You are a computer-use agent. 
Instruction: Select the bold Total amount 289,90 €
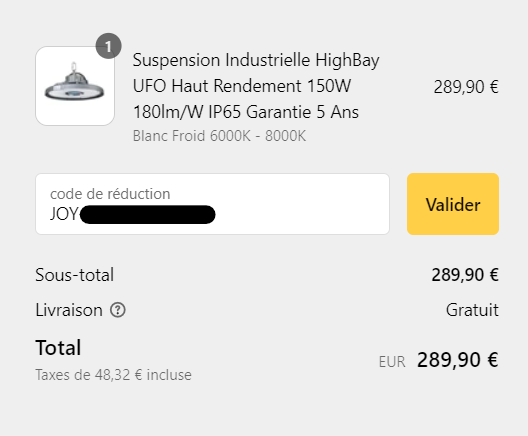click(x=458, y=360)
